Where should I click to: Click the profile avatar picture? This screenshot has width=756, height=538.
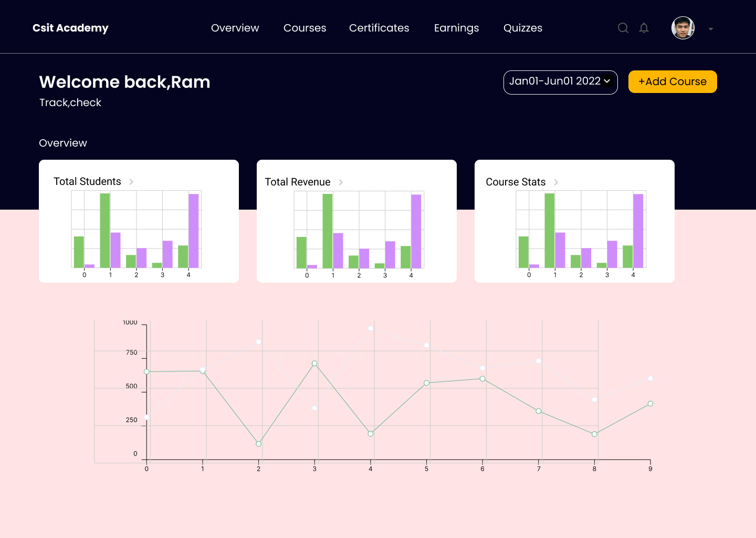(x=682, y=28)
